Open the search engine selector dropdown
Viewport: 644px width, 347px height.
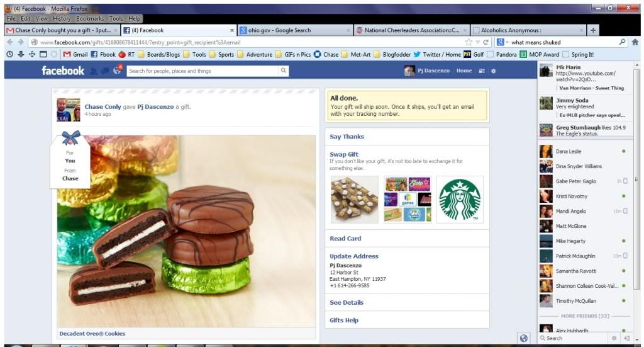[x=502, y=42]
